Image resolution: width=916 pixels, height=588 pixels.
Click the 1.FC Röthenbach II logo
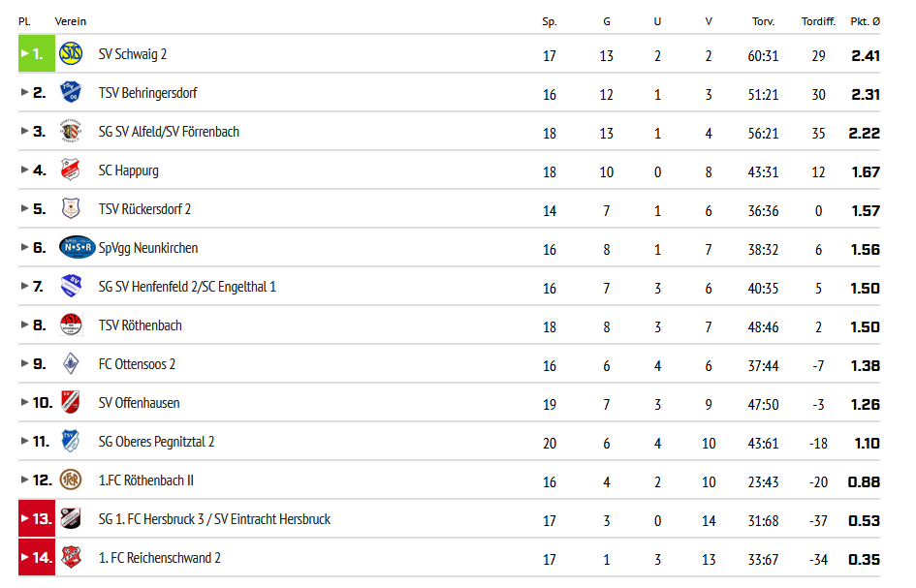(71, 480)
